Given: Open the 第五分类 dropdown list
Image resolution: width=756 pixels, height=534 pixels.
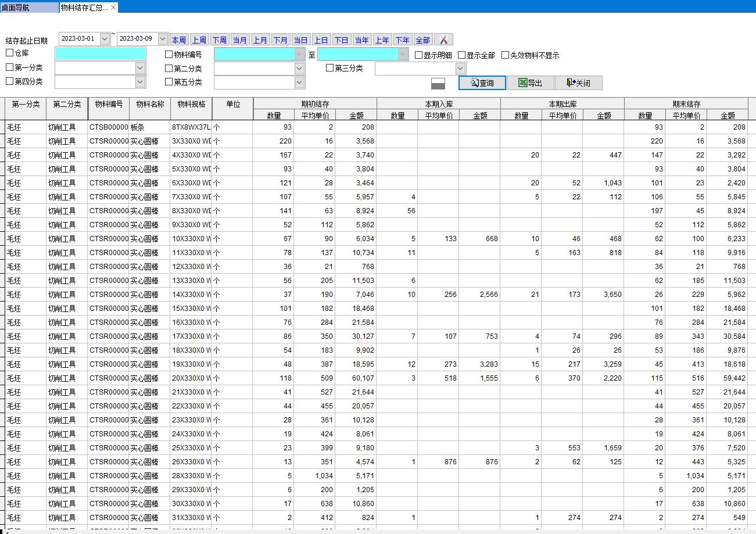Looking at the screenshot, I should pos(299,83).
